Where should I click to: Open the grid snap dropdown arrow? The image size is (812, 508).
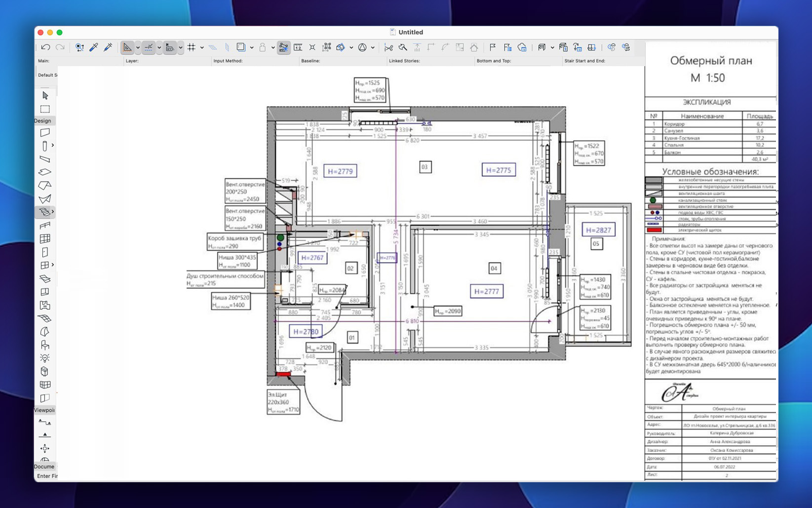pyautogui.click(x=202, y=48)
